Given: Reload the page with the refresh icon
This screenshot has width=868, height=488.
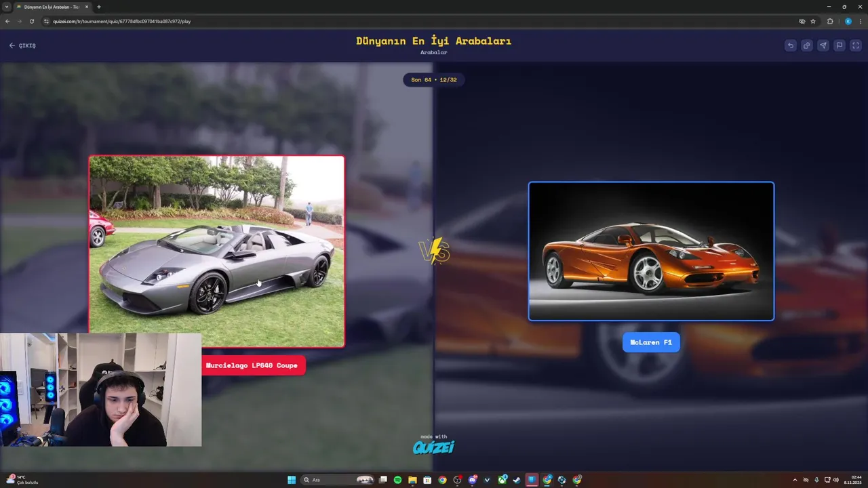Looking at the screenshot, I should 31,21.
